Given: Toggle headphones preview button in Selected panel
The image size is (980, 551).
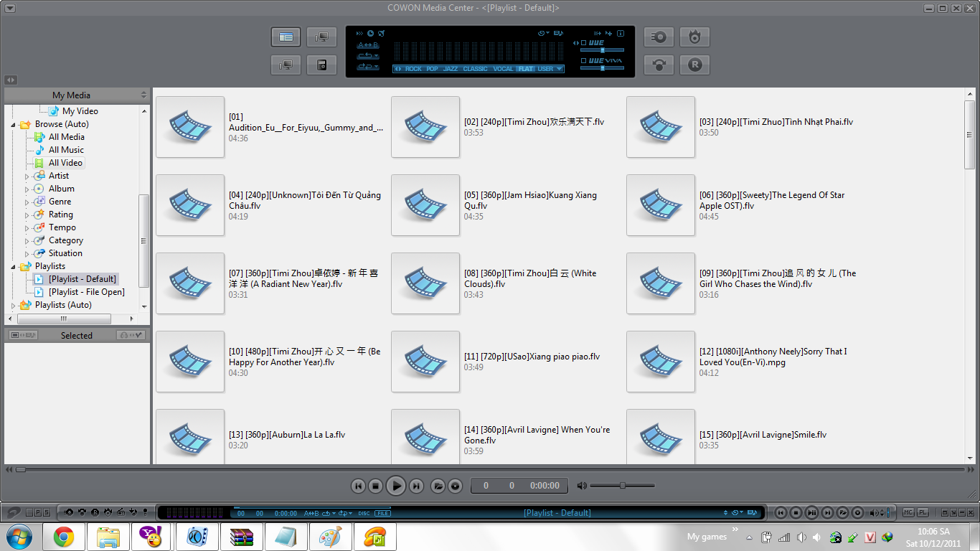Looking at the screenshot, I should (131, 335).
